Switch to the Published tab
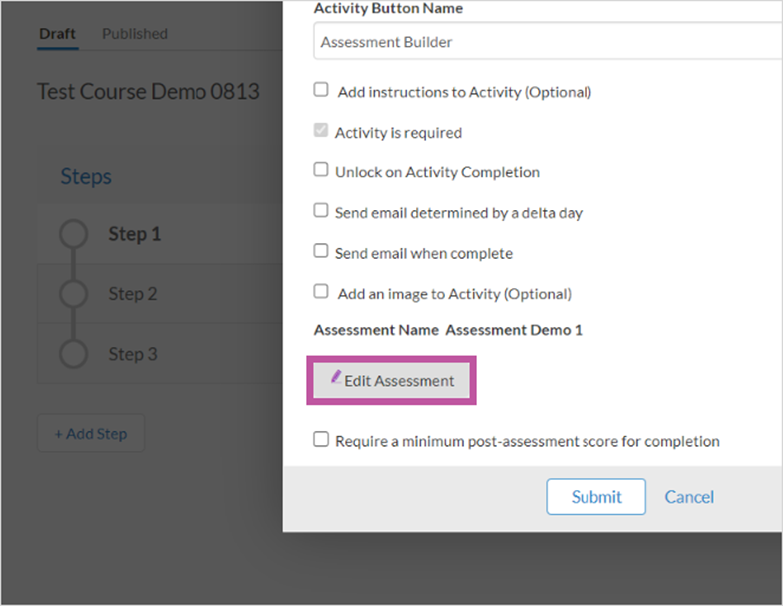The height and width of the screenshot is (606, 783). (135, 34)
